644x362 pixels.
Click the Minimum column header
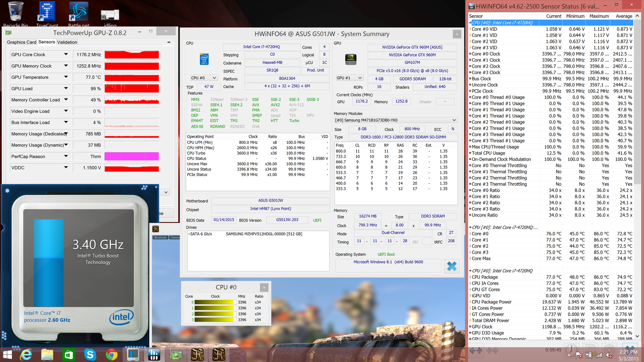click(575, 16)
